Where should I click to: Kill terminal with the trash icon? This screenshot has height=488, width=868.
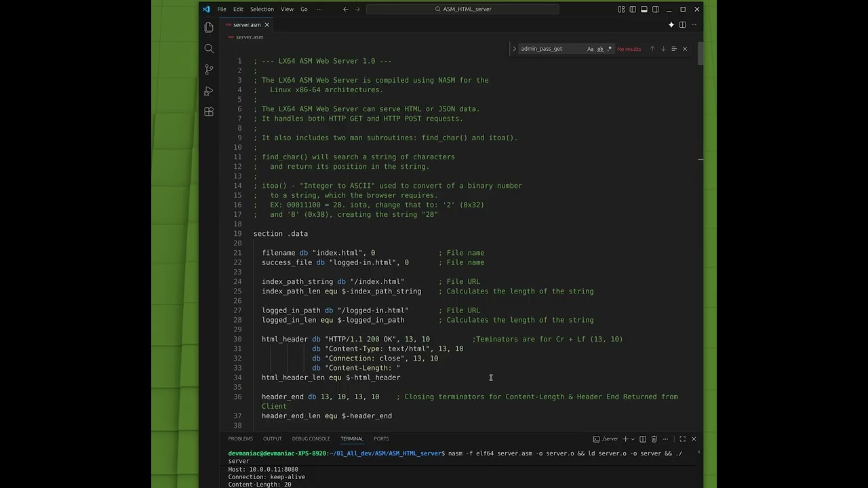tap(654, 439)
